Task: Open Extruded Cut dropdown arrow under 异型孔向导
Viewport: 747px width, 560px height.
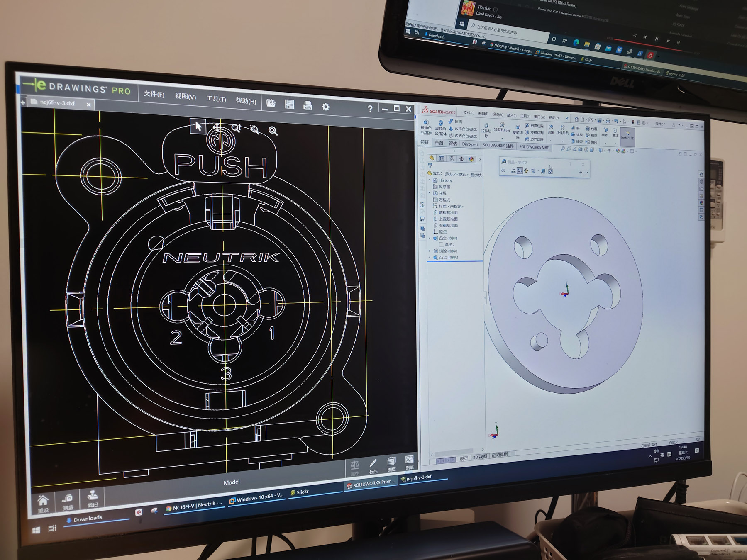Action: [x=502, y=138]
